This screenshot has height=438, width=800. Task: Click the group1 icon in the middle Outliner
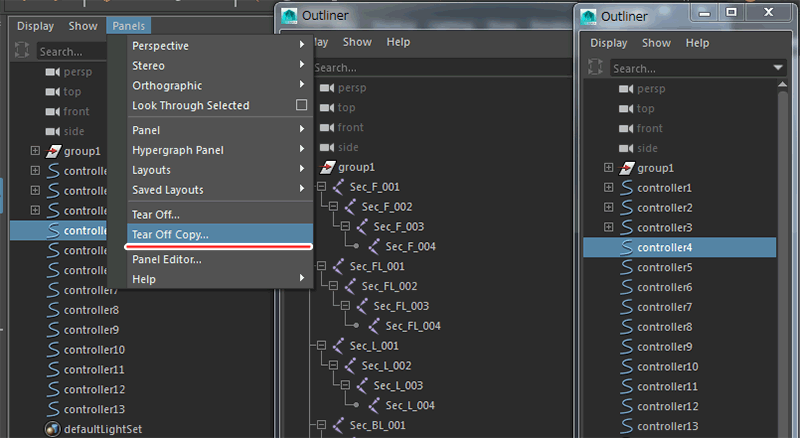point(327,167)
